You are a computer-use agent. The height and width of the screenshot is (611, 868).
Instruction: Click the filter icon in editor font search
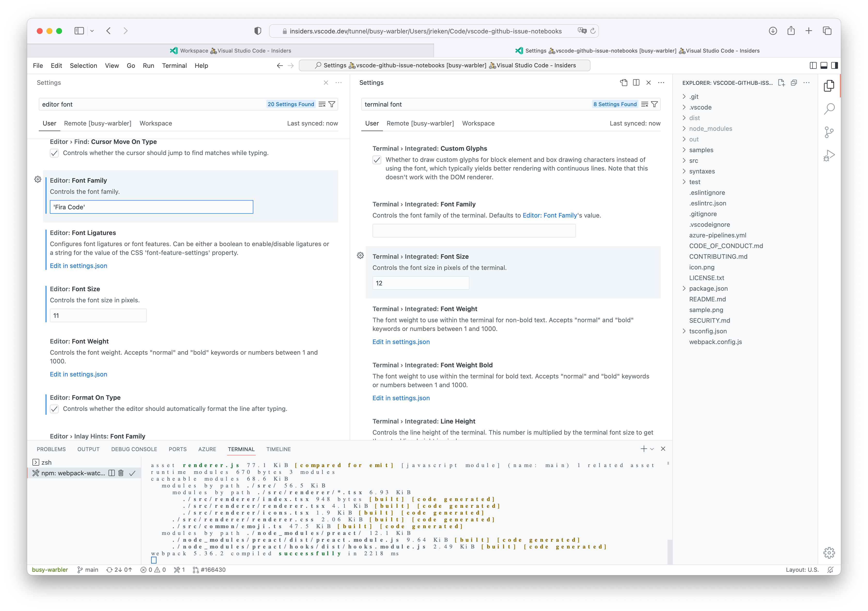[x=332, y=104]
